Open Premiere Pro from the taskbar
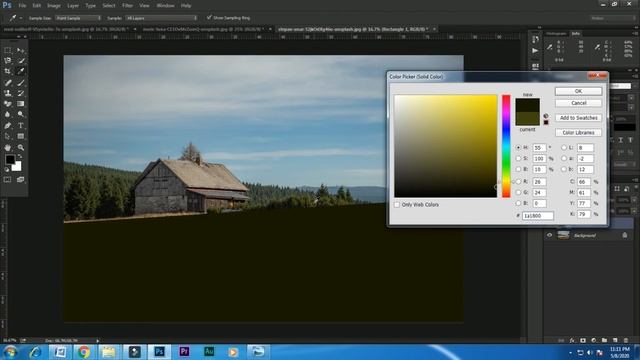This screenshot has width=640, height=360. (184, 351)
